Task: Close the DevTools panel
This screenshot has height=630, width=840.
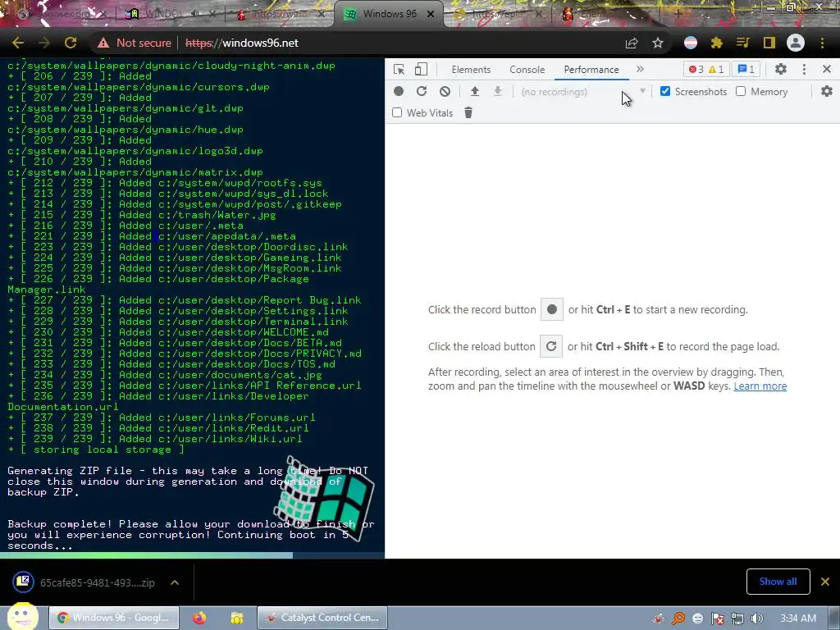Action: tap(827, 69)
